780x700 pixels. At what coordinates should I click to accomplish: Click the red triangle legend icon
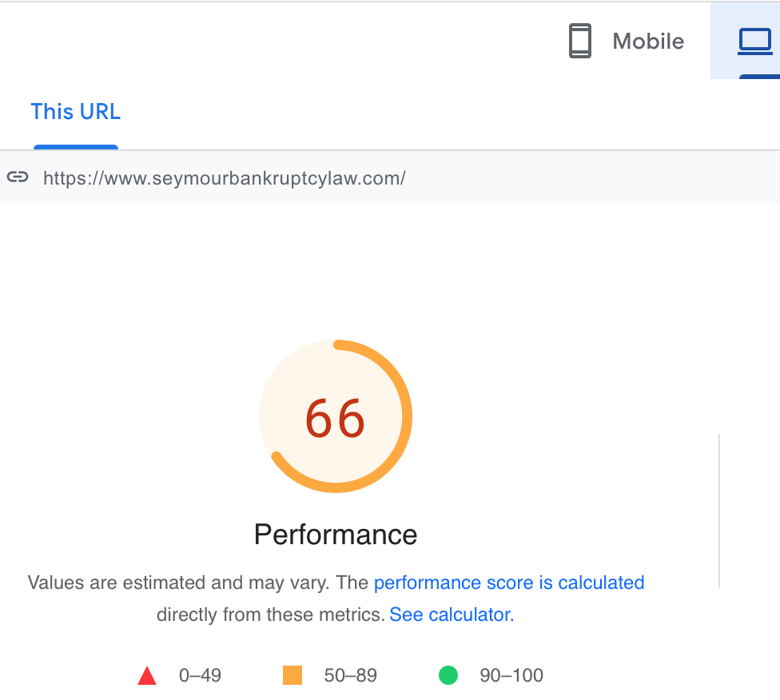tap(147, 676)
